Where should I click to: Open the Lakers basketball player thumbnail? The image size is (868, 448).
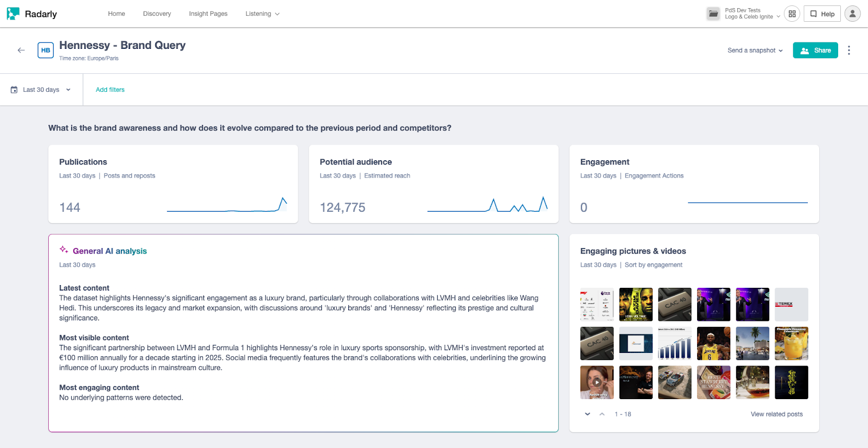pos(713,343)
